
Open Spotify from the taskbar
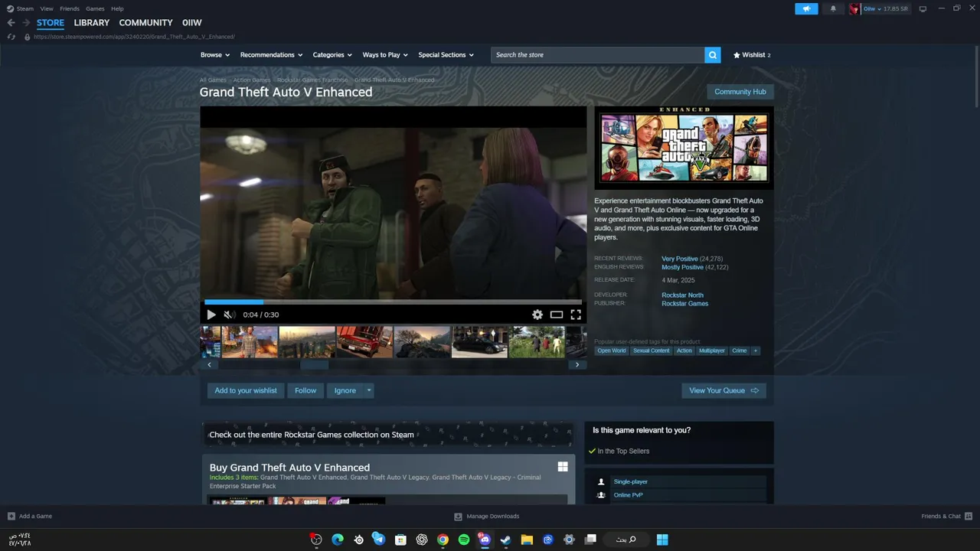tap(463, 540)
